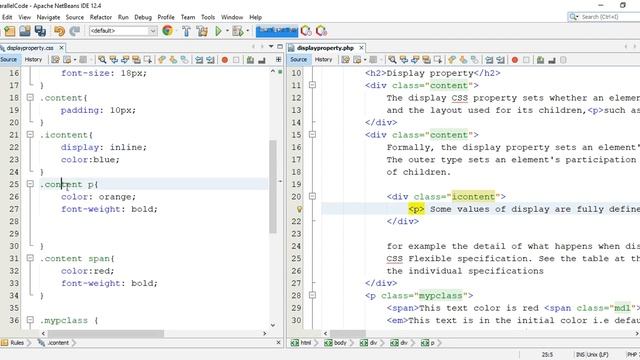640x360 pixels.
Task: Toggle Bookmark in the CSS editor toolbar
Action: [185, 60]
